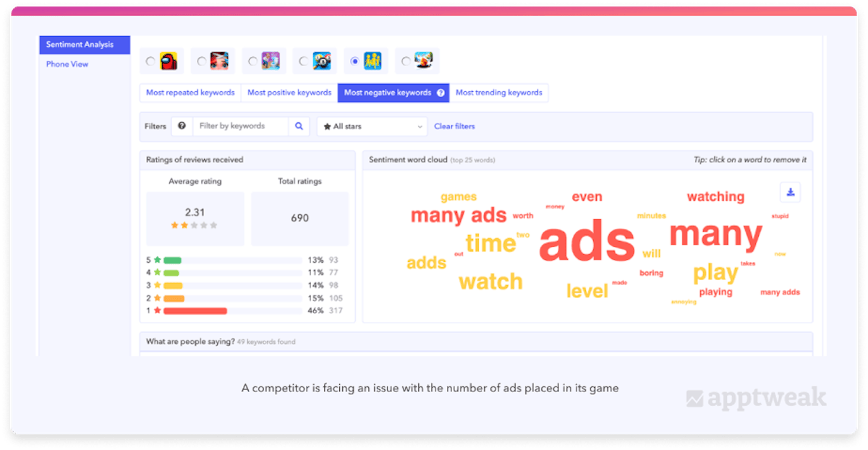Select the radio button for the last app

406,61
